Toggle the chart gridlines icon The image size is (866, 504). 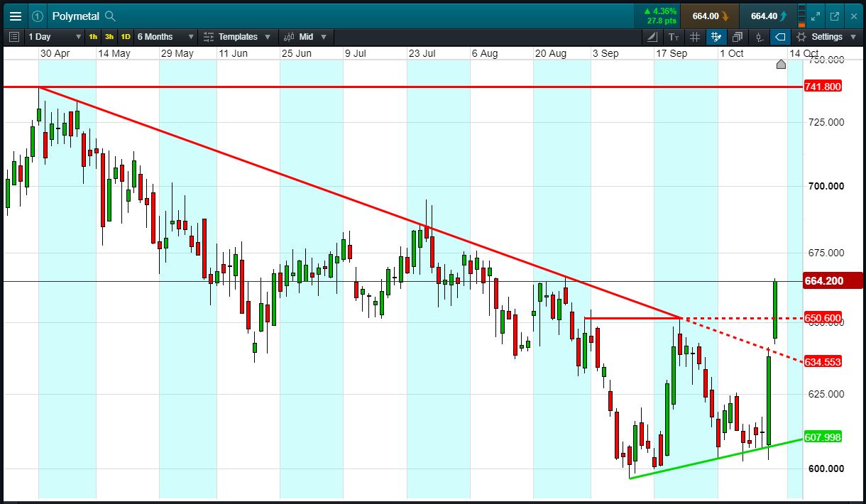click(695, 37)
